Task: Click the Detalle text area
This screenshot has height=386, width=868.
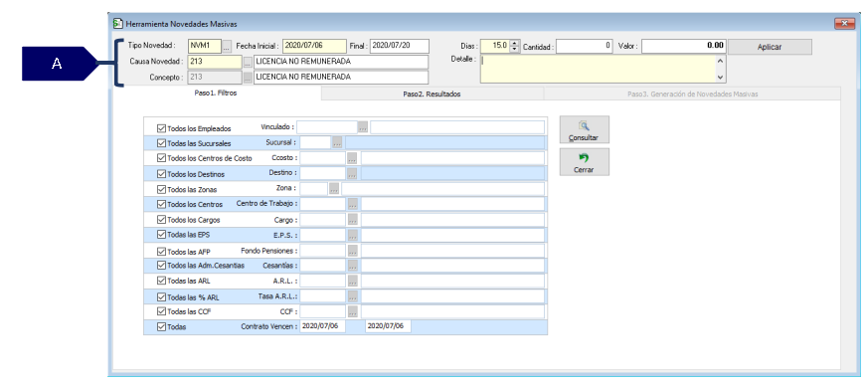Action: click(x=603, y=70)
